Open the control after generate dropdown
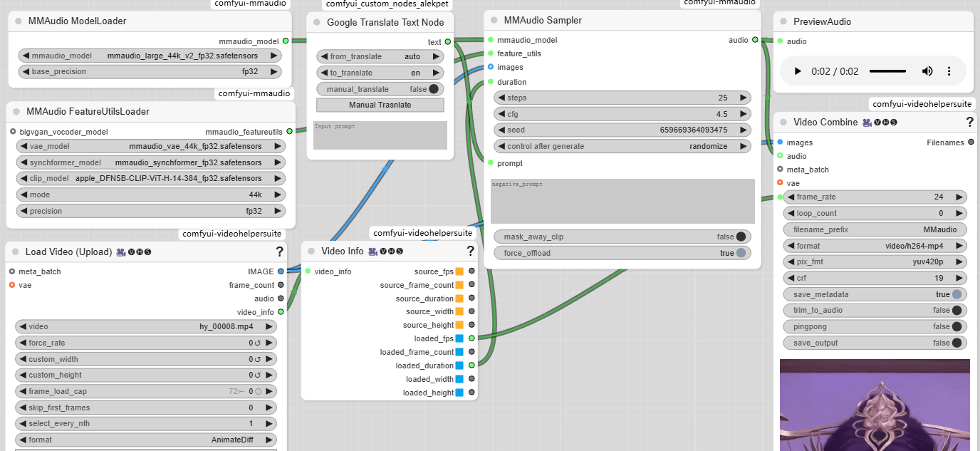Image resolution: width=980 pixels, height=451 pixels. [x=622, y=146]
